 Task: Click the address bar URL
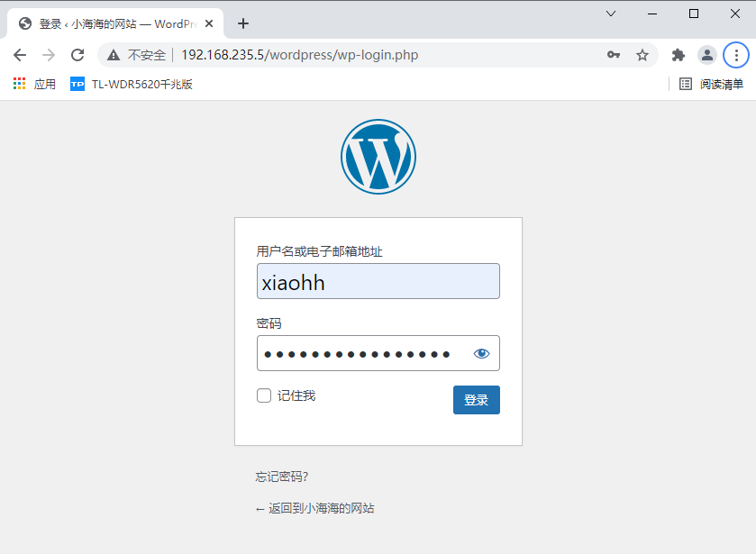[x=300, y=55]
